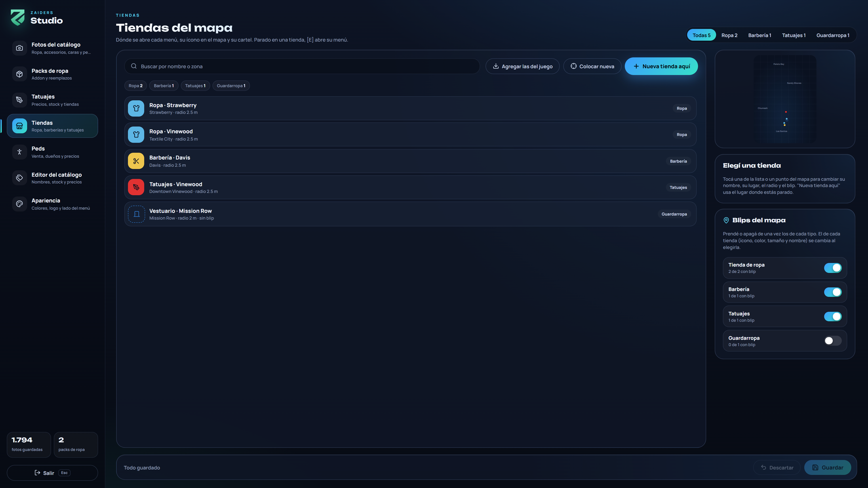Toggle Tatuajes blips switch

click(833, 317)
